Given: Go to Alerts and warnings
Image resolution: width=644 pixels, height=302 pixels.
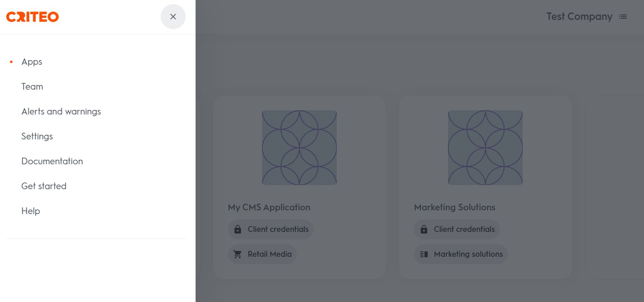Looking at the screenshot, I should point(61,112).
